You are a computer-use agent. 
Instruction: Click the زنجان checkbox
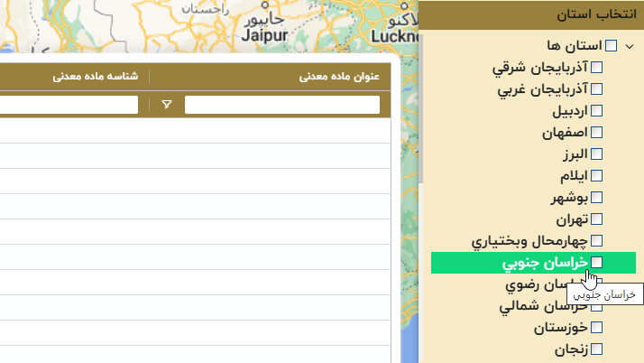click(x=596, y=349)
